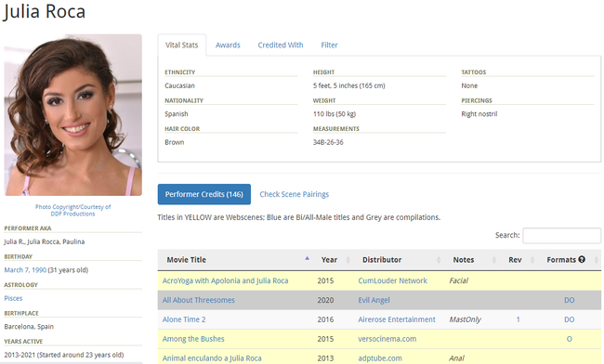
Task: Open the March 7, 1990 birthday link
Action: (25, 270)
